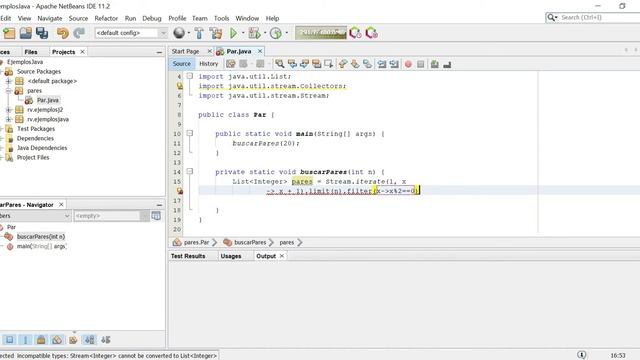Click the Profile Project clock icon

[276, 33]
